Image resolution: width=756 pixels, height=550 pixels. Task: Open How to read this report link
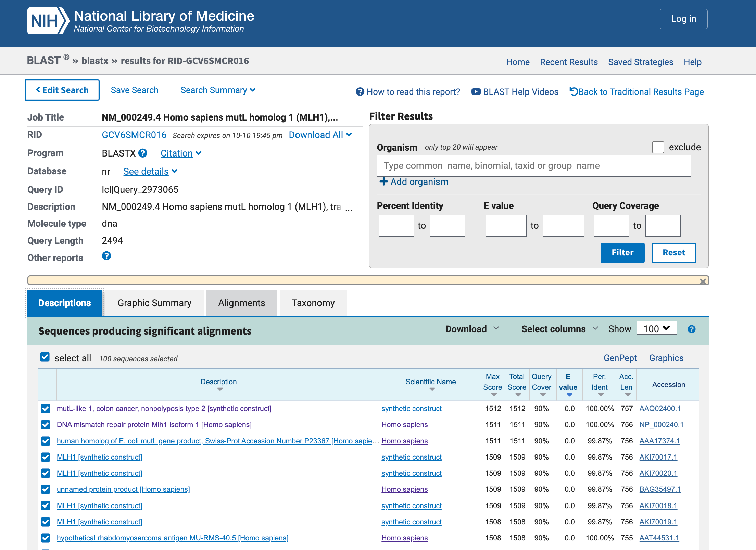click(x=408, y=92)
